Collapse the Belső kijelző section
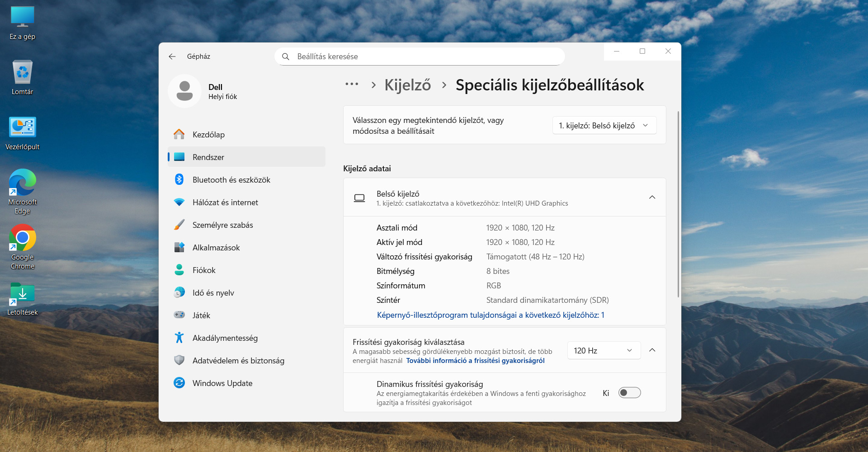 pos(652,198)
